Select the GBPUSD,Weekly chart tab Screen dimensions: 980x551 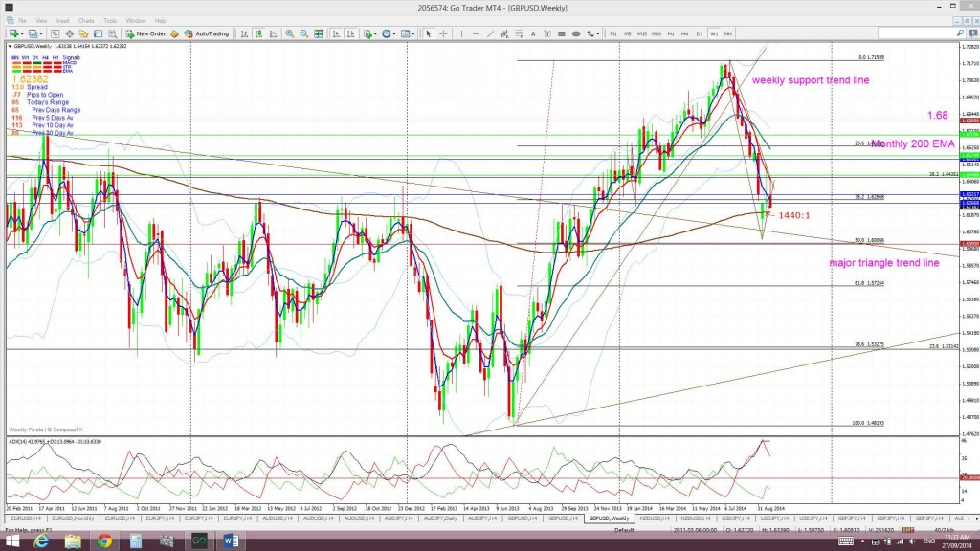pos(610,518)
